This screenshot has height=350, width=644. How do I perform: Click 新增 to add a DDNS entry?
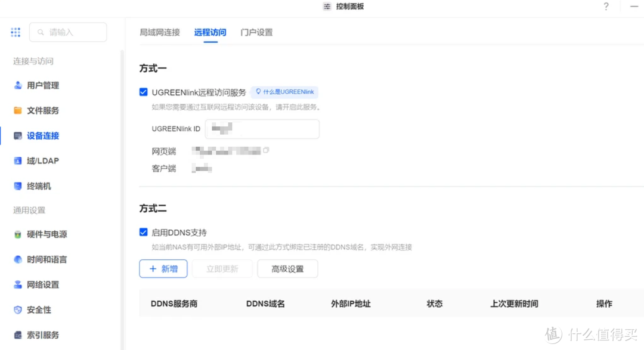(x=163, y=269)
